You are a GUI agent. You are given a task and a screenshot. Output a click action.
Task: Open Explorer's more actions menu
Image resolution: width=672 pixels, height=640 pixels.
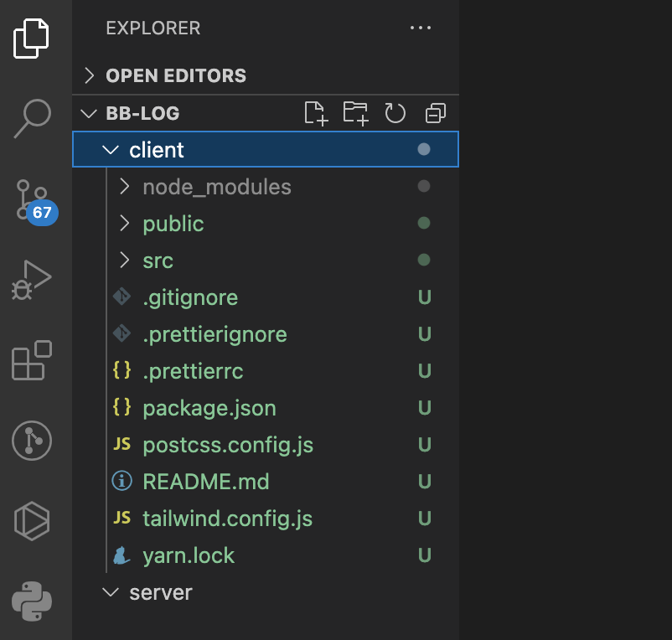(420, 28)
